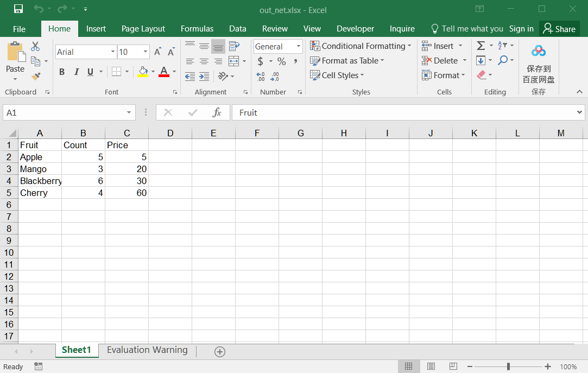Screen dimensions: 588x373
Task: Toggle Italic formatting
Action: 76,72
